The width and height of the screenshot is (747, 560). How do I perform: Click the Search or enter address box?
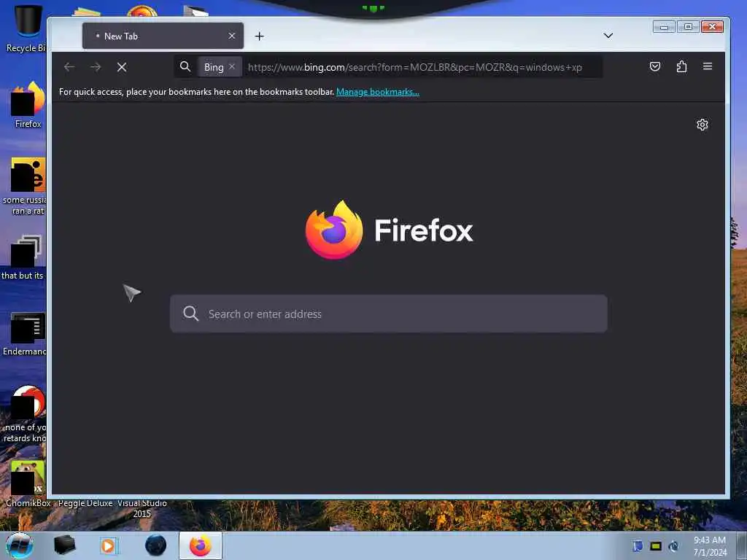[x=388, y=314]
